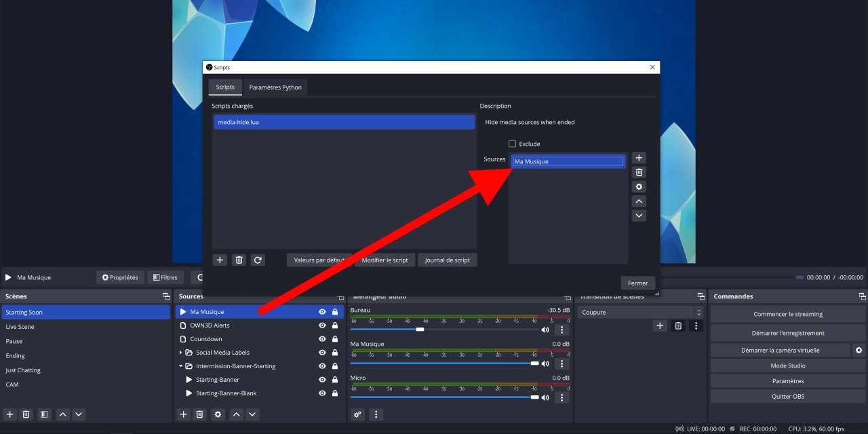Hide the OWN3D Alerts source
The image size is (868, 434).
pos(322,325)
